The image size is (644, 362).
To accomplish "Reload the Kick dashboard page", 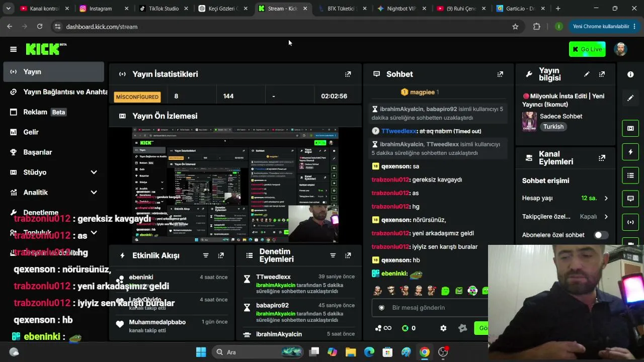I will pyautogui.click(x=40, y=27).
